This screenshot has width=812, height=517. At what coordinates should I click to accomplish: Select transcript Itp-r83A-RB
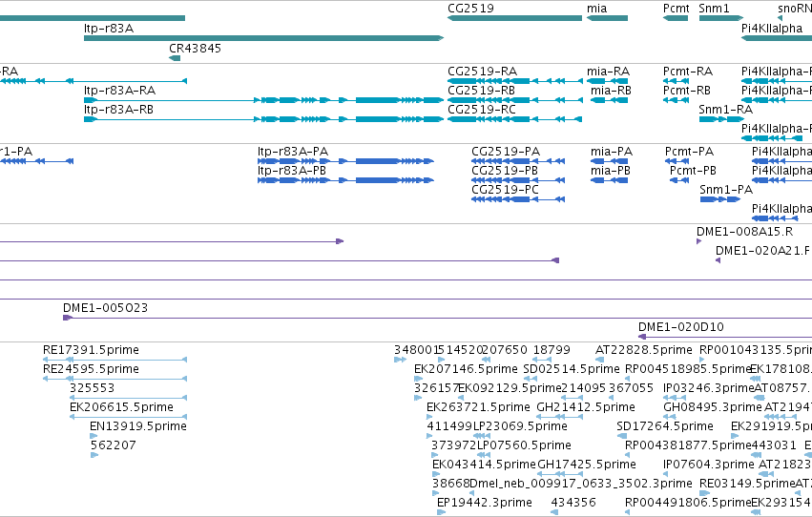pos(264,119)
